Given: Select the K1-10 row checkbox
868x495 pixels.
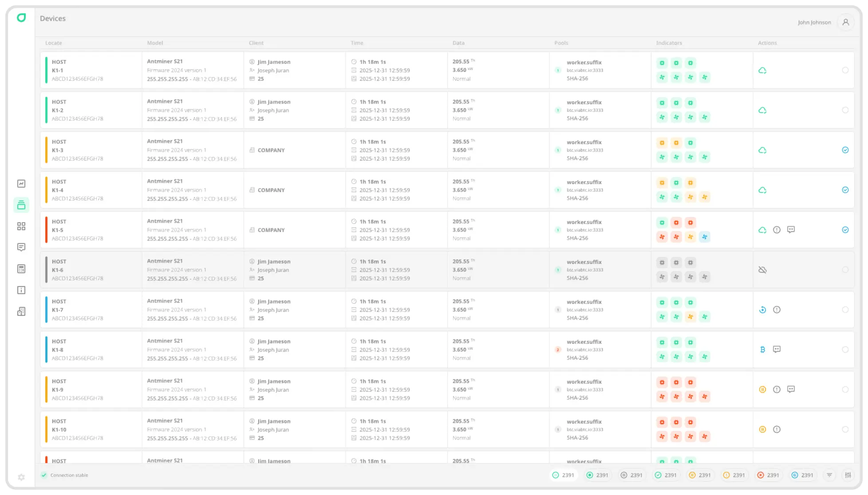Looking at the screenshot, I should (845, 429).
